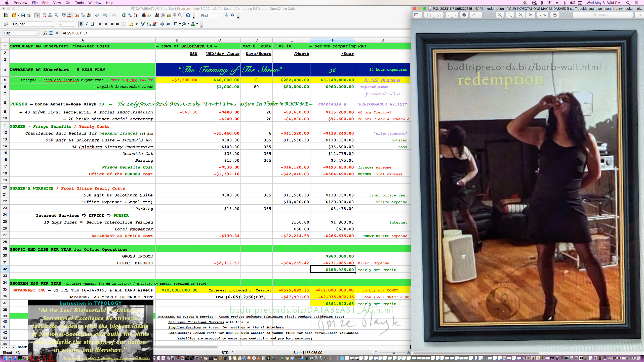
Task: Open the Page Preview icon in Calc
Action: pyautogui.click(x=56, y=16)
